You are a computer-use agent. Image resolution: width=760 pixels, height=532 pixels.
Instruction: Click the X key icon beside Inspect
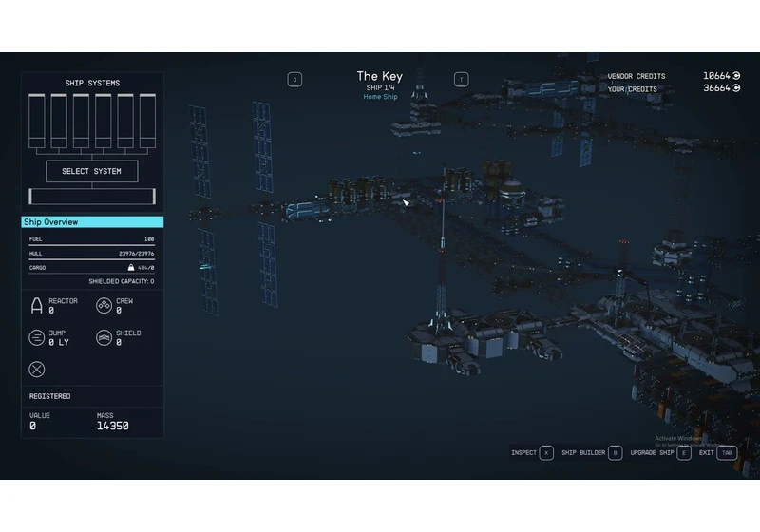[546, 453]
